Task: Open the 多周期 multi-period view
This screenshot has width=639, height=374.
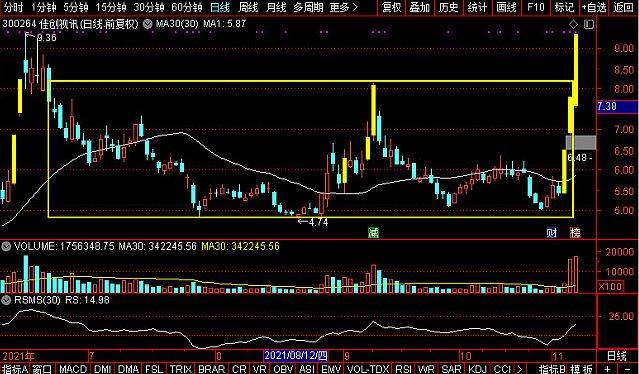Action: [308, 7]
